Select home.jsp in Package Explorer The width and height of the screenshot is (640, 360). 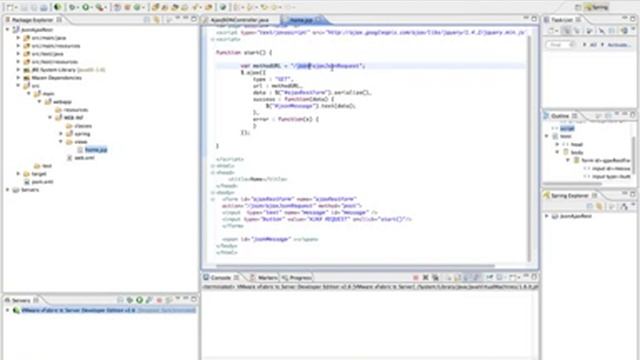pos(96,150)
